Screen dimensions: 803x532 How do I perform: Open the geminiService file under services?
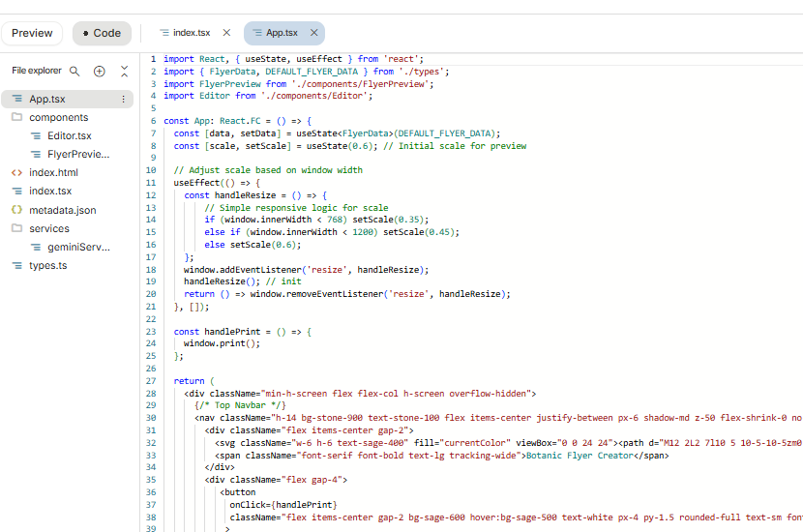(x=78, y=248)
